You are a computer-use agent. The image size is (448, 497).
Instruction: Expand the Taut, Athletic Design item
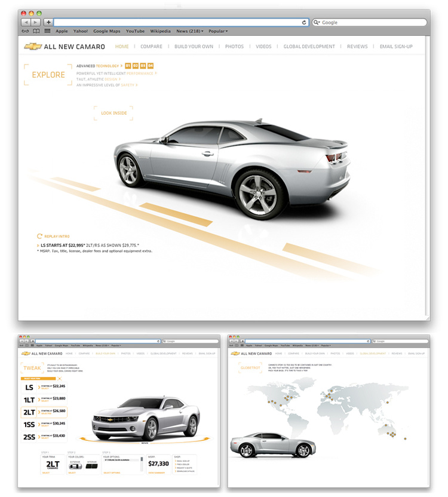point(99,79)
